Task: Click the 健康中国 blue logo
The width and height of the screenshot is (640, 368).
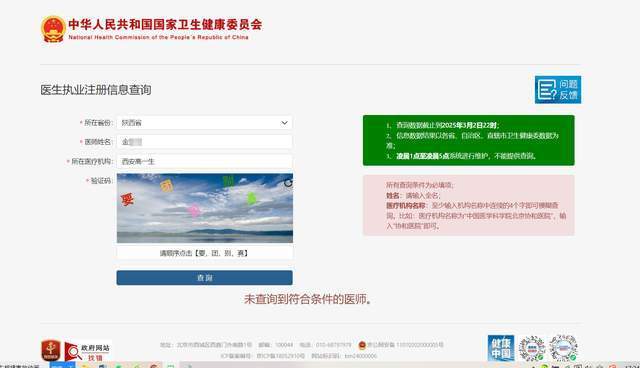Action: coord(501,348)
